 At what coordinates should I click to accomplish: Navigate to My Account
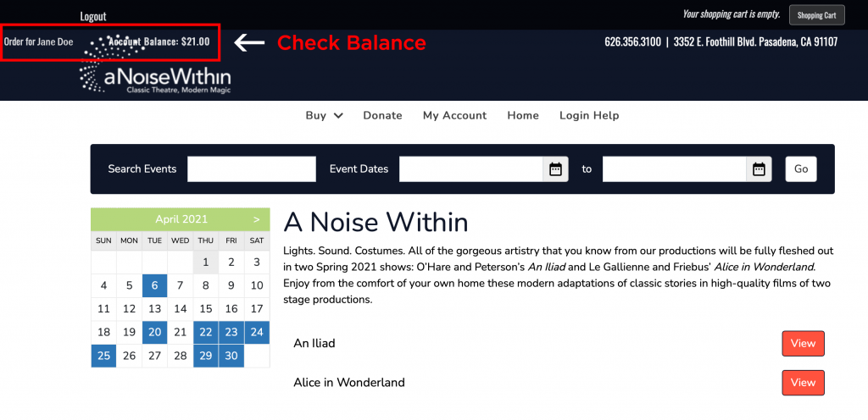454,115
